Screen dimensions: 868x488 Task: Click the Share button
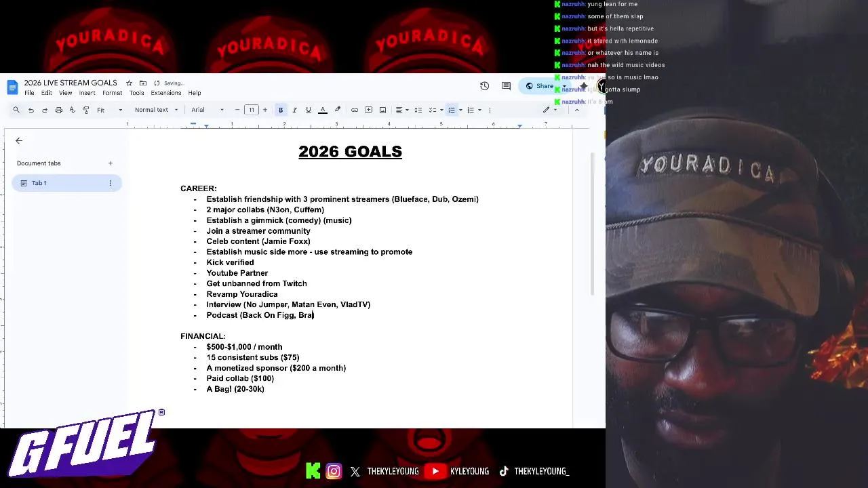(x=540, y=86)
